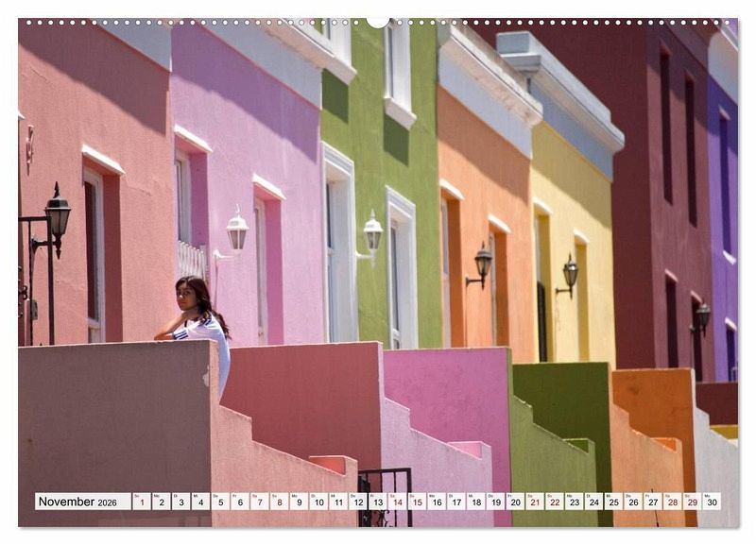Viewport: 756px width, 545px height.
Task: Select day 25 in calendar strip
Action: [613, 502]
